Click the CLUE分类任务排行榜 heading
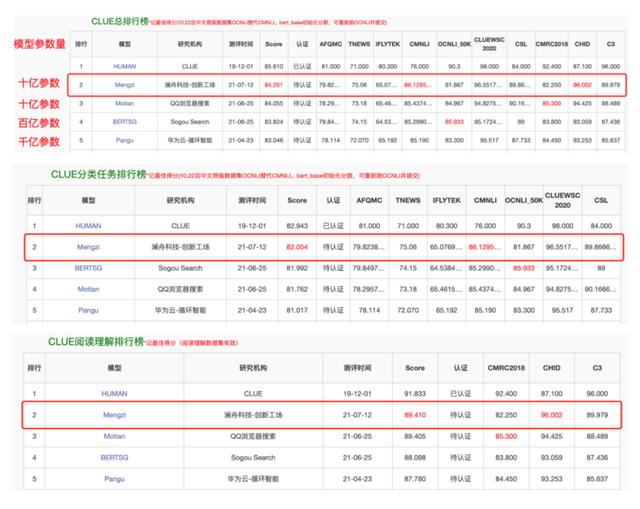This screenshot has width=640, height=509. 98,174
